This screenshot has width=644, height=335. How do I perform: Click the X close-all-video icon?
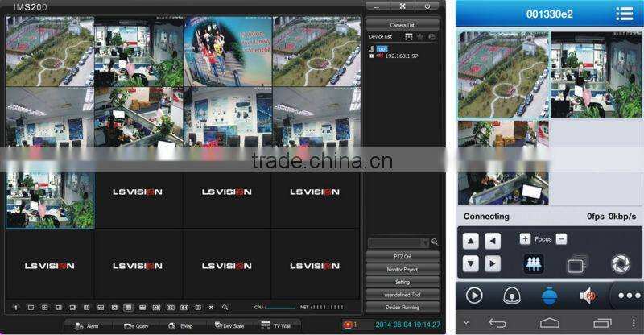pos(211,308)
